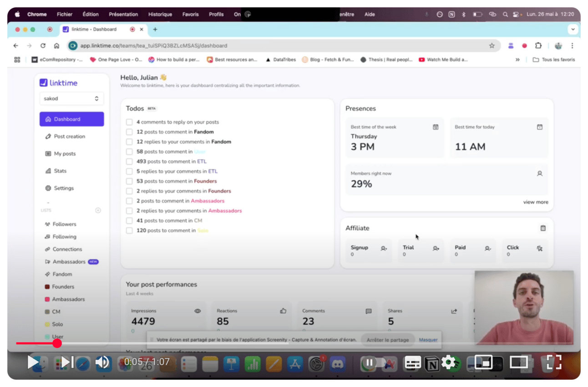Open Discord from the Dock
The height and width of the screenshot is (387, 588).
[x=337, y=364]
